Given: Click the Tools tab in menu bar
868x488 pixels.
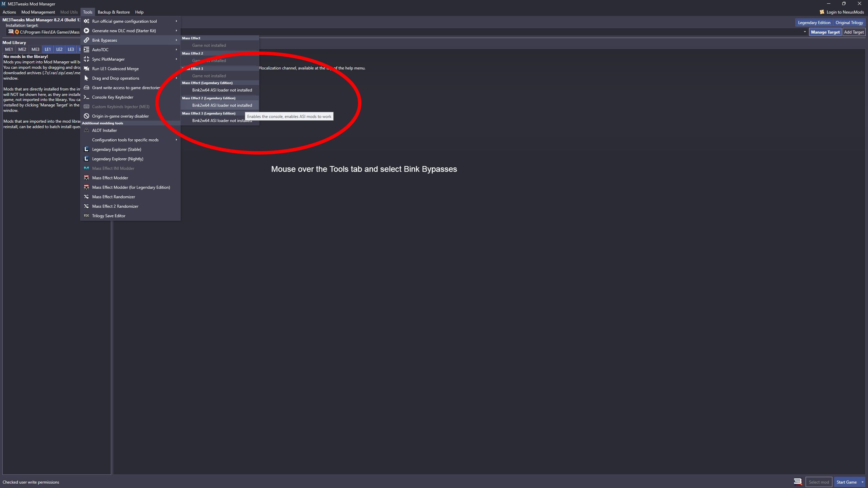Looking at the screenshot, I should 87,12.
